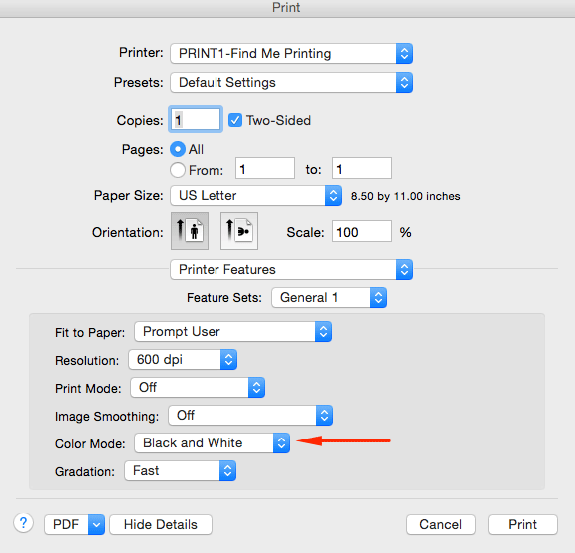This screenshot has height=553, width=575.
Task: Open the Paper Size US Letter dropdown
Action: (x=256, y=195)
